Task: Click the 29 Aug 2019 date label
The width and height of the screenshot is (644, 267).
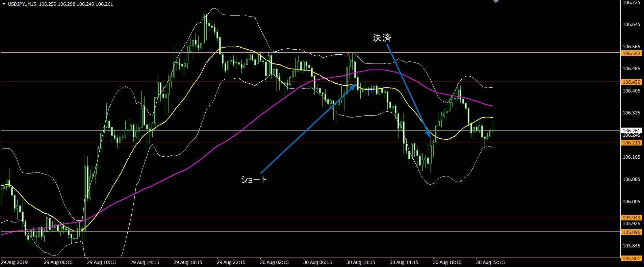Action: [14, 262]
